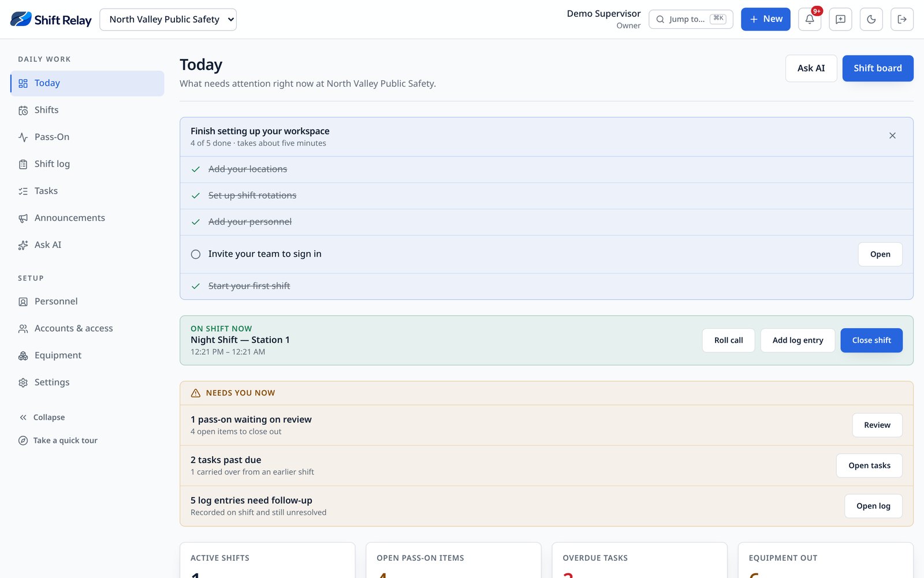
Task: Click the Set up shift rotations checkmark
Action: pyautogui.click(x=196, y=196)
